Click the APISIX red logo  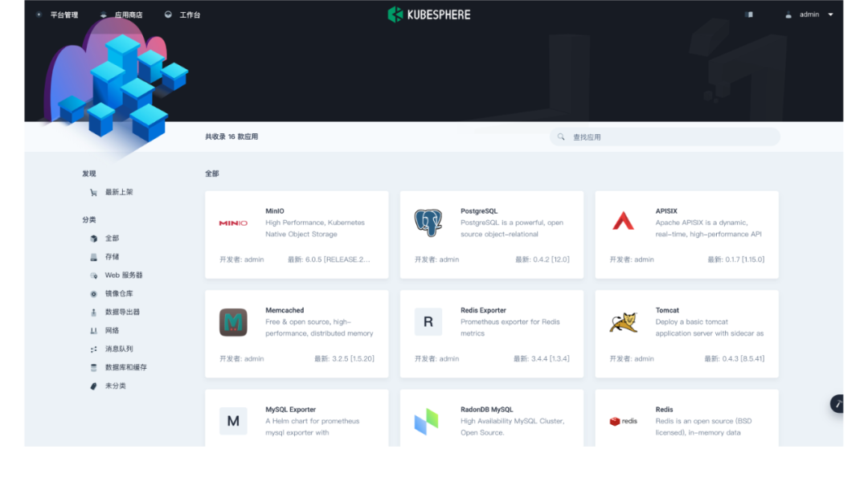click(624, 221)
